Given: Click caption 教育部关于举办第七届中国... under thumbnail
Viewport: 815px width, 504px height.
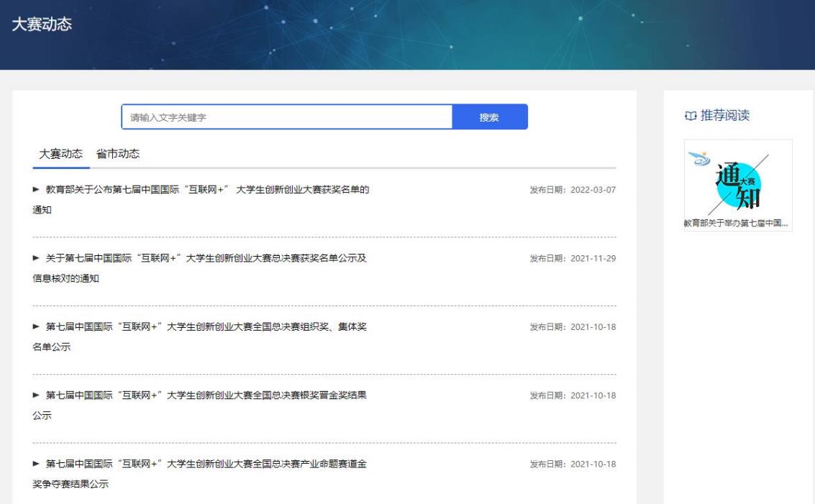Looking at the screenshot, I should click(x=737, y=224).
